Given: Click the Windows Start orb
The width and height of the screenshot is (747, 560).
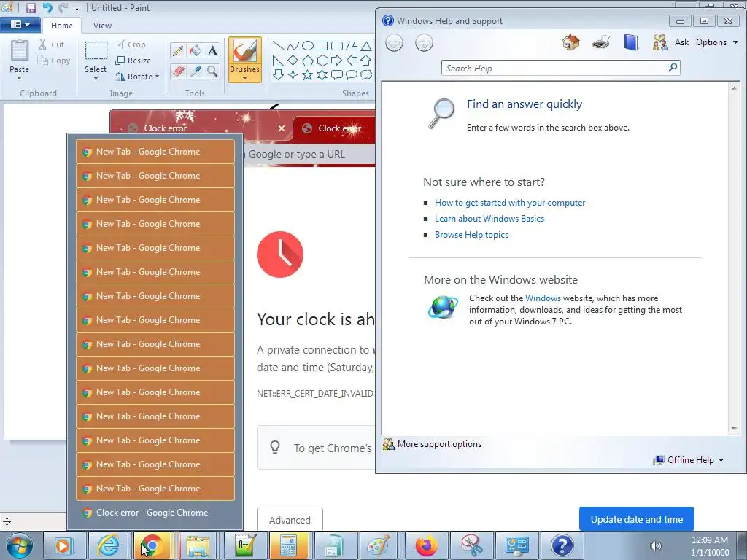Looking at the screenshot, I should [x=20, y=545].
